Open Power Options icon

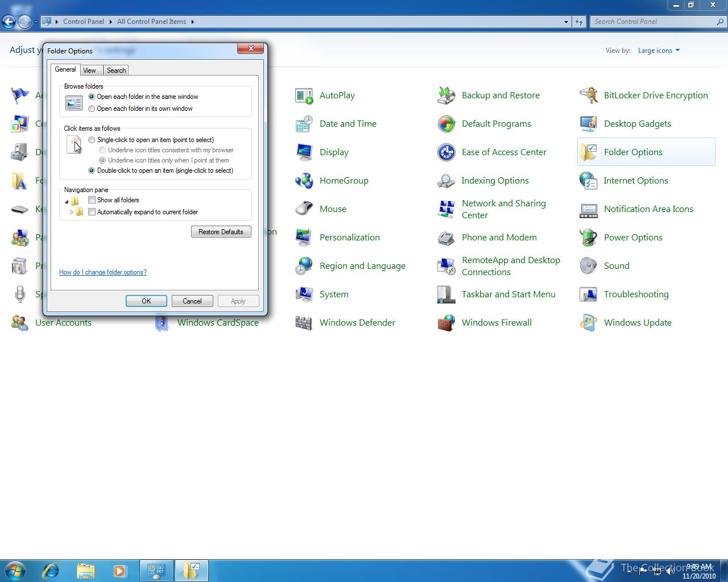(x=588, y=238)
